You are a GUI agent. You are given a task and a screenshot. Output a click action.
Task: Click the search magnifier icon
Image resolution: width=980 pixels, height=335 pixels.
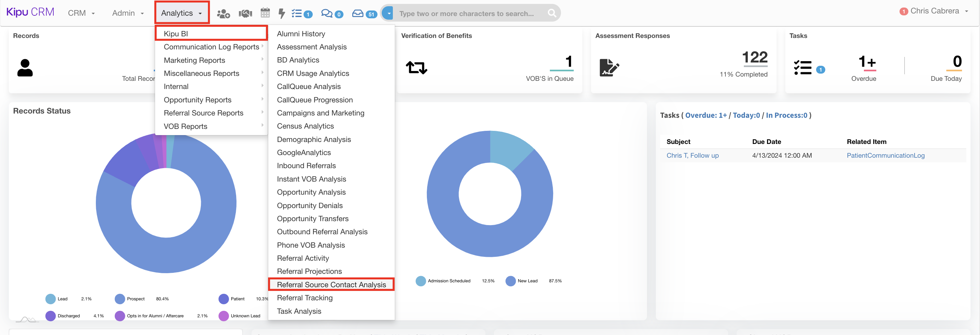click(x=551, y=14)
